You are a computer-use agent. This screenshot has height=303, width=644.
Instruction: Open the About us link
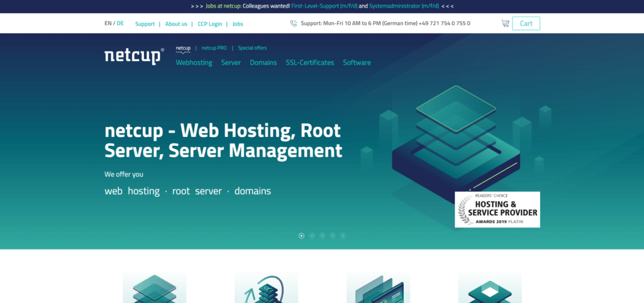(176, 24)
